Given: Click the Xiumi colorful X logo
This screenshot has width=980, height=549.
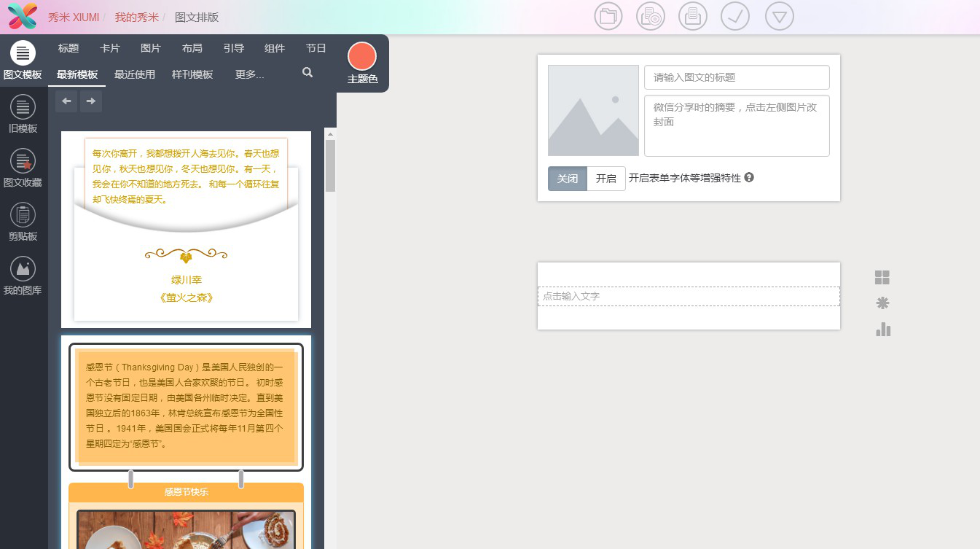Looking at the screenshot, I should point(23,17).
